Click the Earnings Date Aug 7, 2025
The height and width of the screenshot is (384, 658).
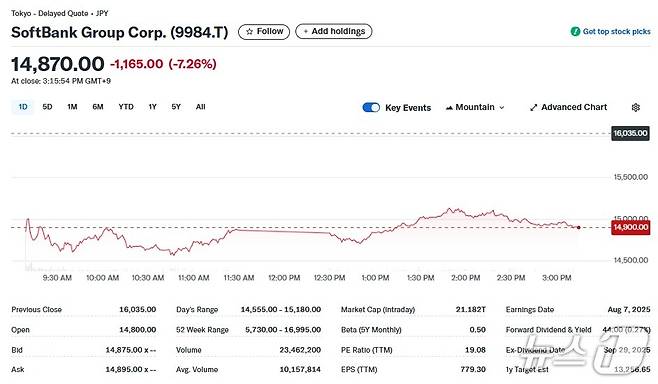[629, 310]
